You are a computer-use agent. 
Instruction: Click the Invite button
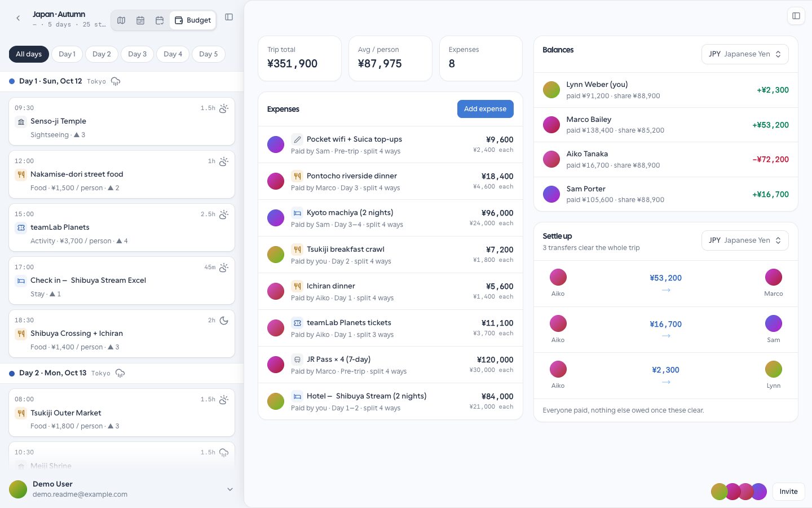[788, 492]
